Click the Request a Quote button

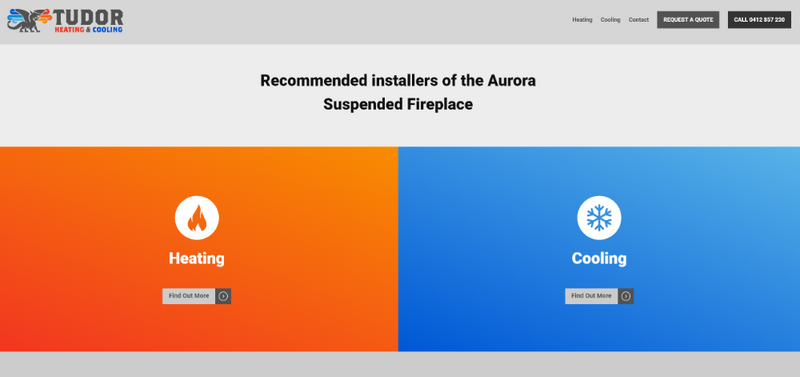pos(688,20)
